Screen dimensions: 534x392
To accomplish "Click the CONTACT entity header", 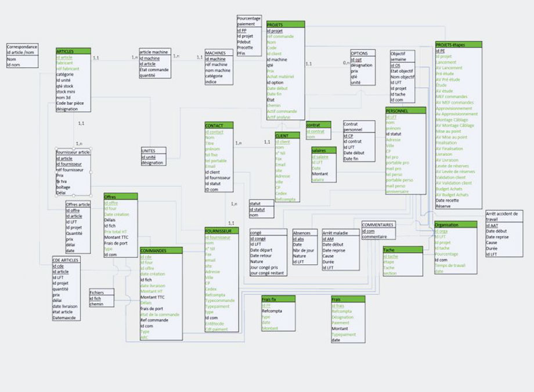I will coord(218,125).
